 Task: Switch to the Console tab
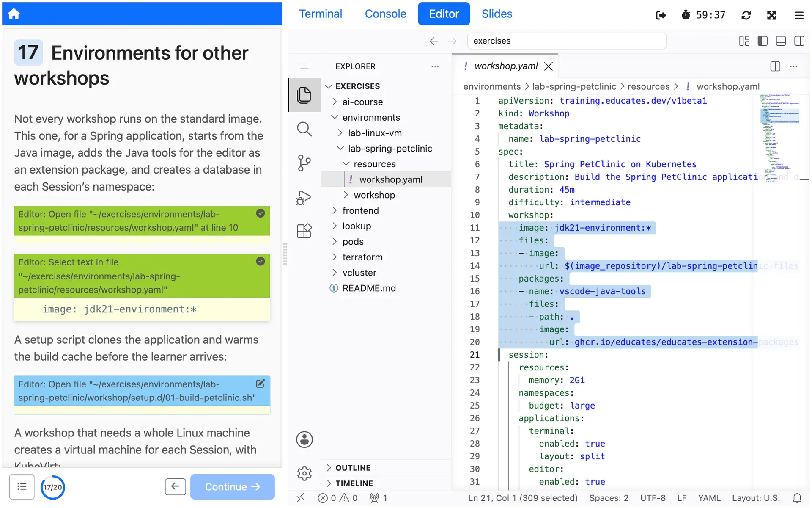click(x=385, y=14)
